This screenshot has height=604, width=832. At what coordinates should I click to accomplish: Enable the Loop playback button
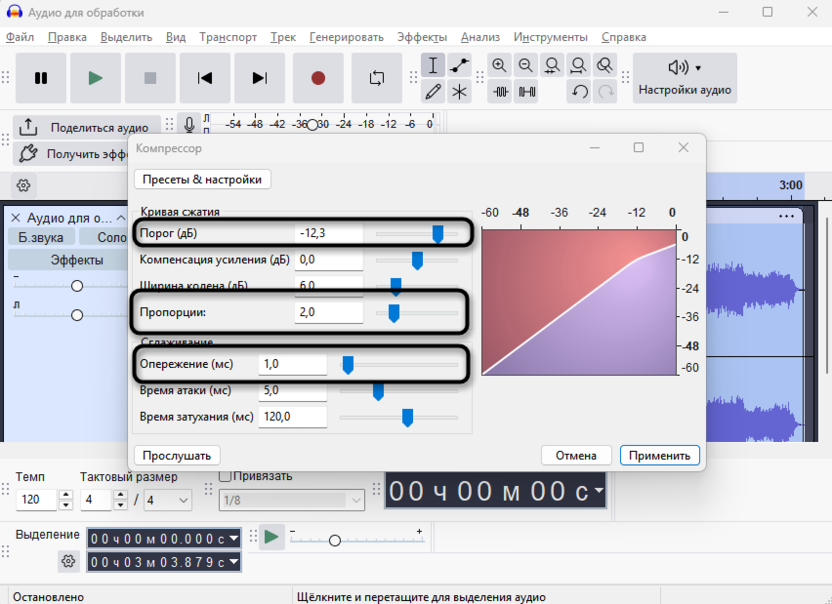coord(377,78)
